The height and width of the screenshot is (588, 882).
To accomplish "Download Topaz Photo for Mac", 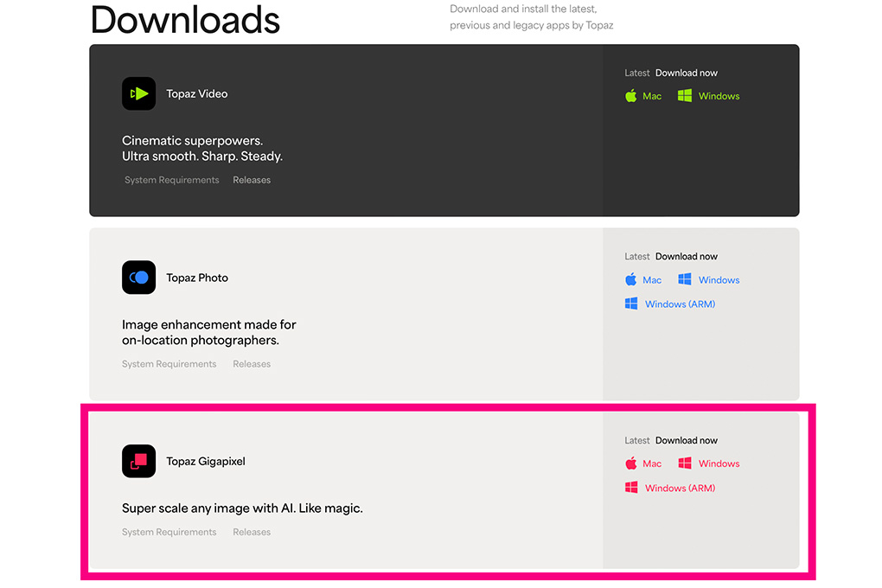I will 652,280.
